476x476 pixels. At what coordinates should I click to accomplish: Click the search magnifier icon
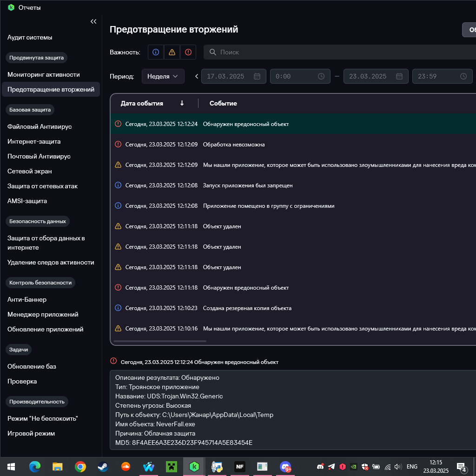(213, 52)
